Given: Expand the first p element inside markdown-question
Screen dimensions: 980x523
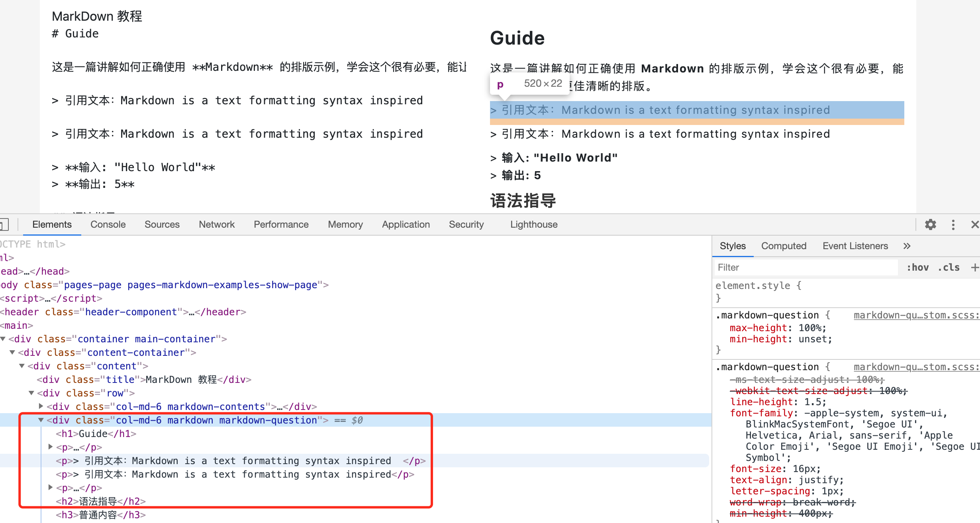Looking at the screenshot, I should [x=50, y=447].
